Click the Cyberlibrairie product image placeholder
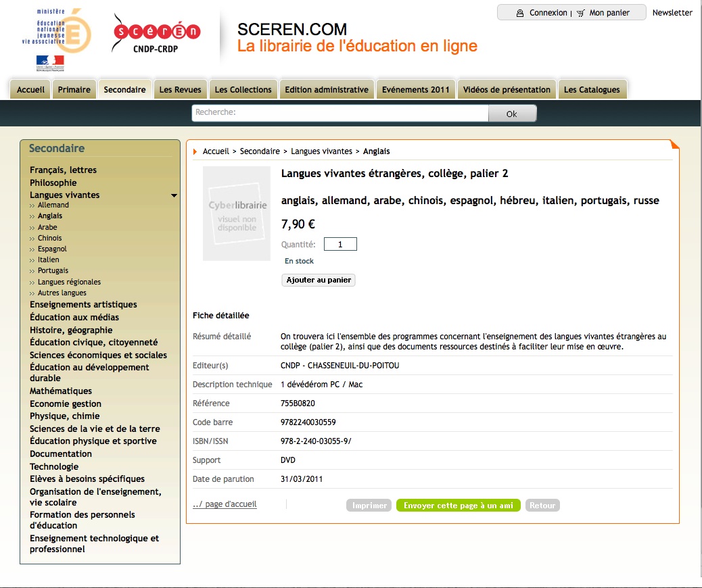The image size is (702, 588). tap(237, 214)
